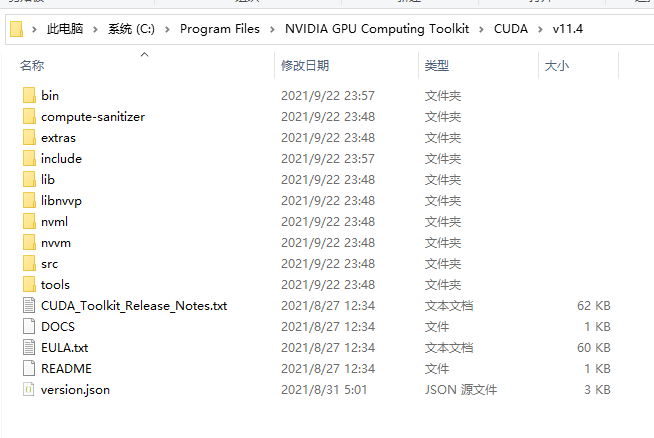Screen dimensions: 654x438
Task: Click the CUDA_Toolkit_Release_Notes.txt document icon
Action: [x=29, y=305]
